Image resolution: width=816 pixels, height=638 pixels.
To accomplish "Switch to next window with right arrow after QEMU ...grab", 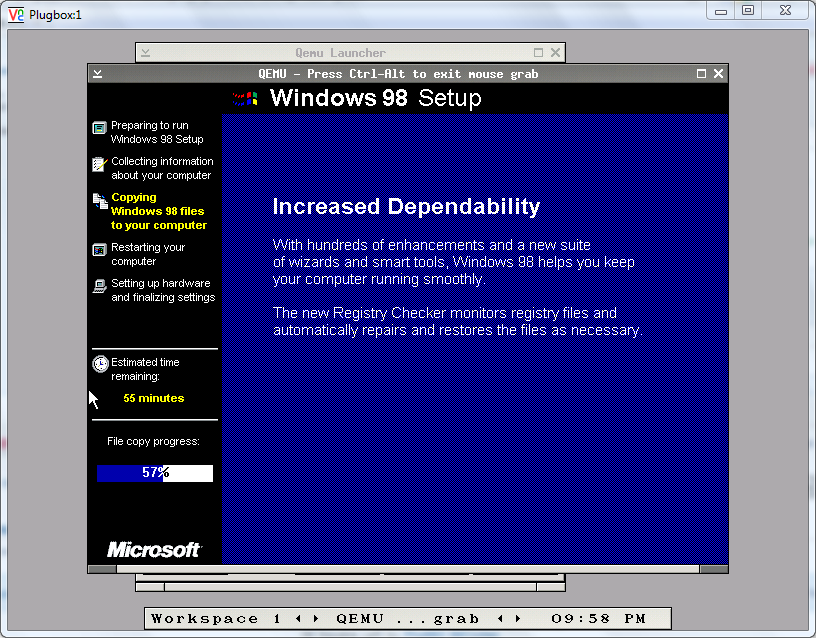I will pyautogui.click(x=518, y=619).
